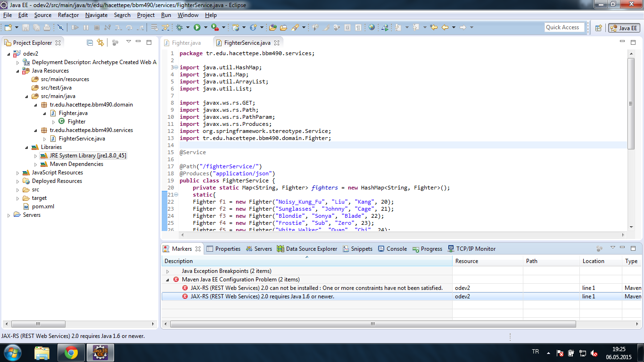
Task: Toggle Link with Editor in Project Explorer
Action: [x=100, y=42]
